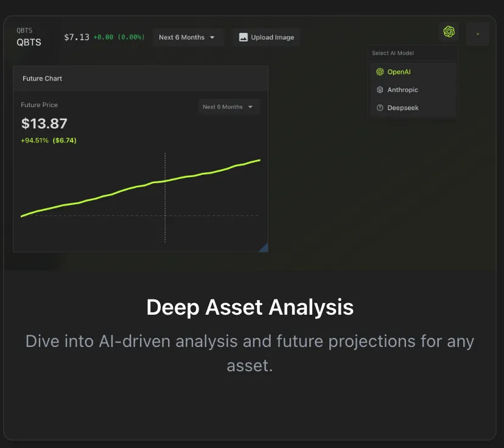
Task: Click the +94.51% projected gain
Action: pos(35,141)
